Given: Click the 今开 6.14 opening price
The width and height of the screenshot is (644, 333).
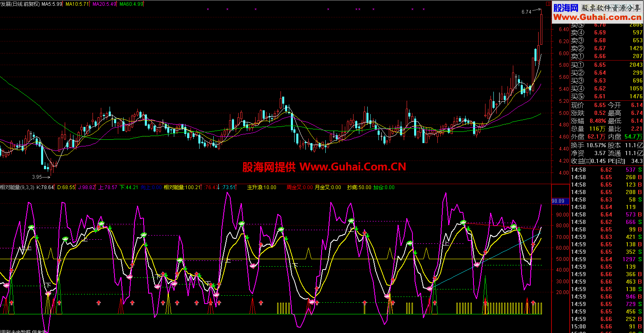Looking at the screenshot, I should point(637,105).
